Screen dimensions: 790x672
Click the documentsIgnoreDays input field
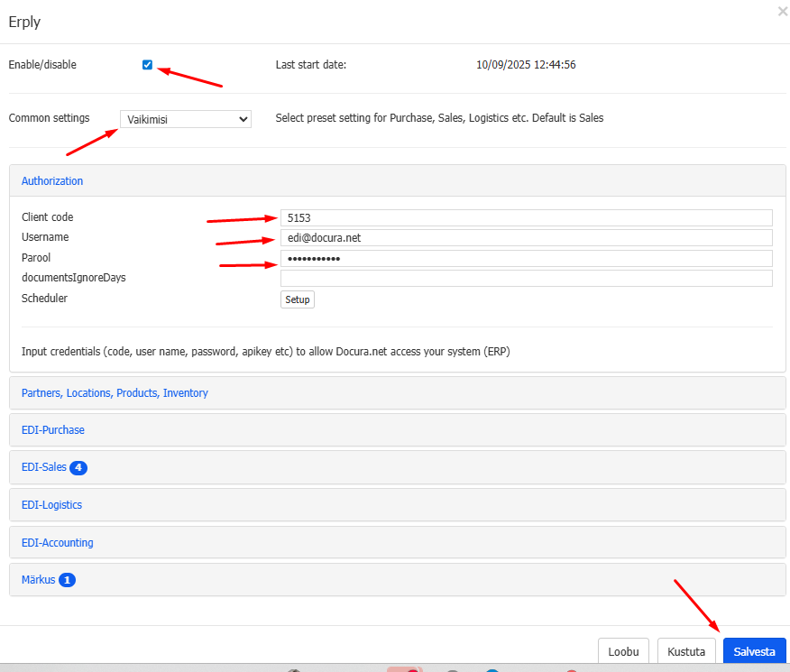526,278
